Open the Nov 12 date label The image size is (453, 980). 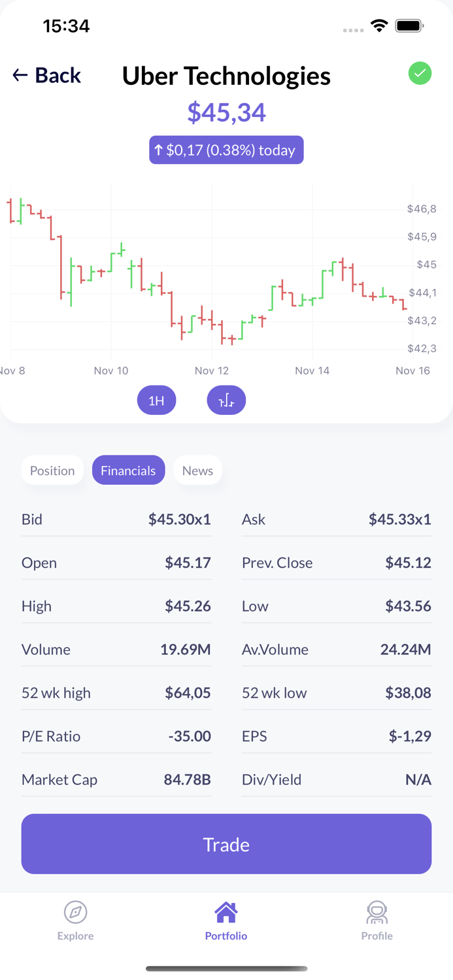(x=212, y=370)
